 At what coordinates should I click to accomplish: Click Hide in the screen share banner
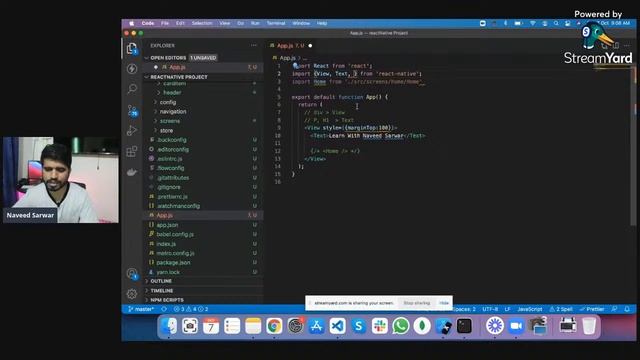[444, 303]
